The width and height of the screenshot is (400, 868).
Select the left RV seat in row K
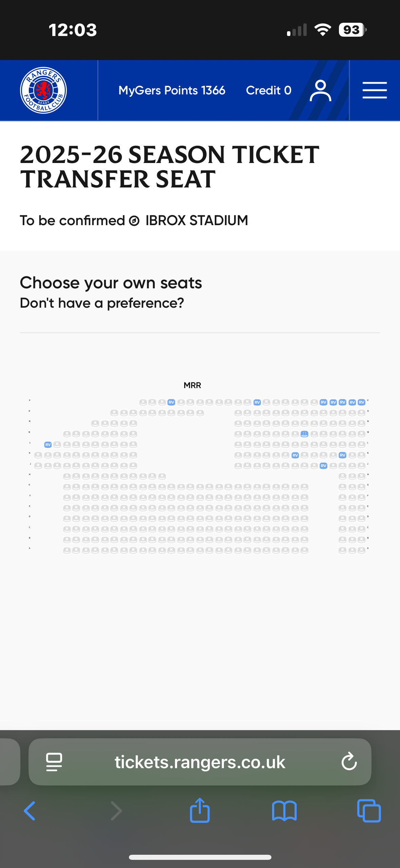(x=295, y=455)
